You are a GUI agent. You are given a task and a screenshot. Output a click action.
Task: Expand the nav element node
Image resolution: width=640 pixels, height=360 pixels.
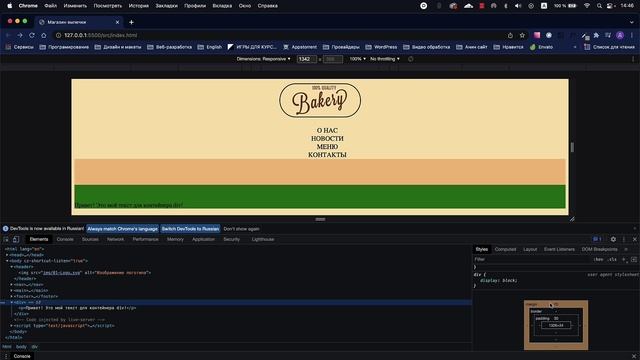pyautogui.click(x=12, y=284)
